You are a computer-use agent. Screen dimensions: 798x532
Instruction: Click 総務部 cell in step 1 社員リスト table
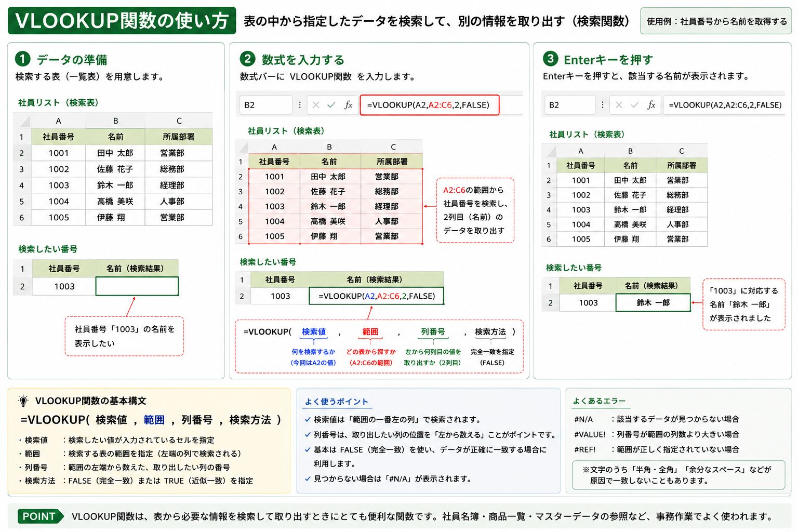[179, 169]
